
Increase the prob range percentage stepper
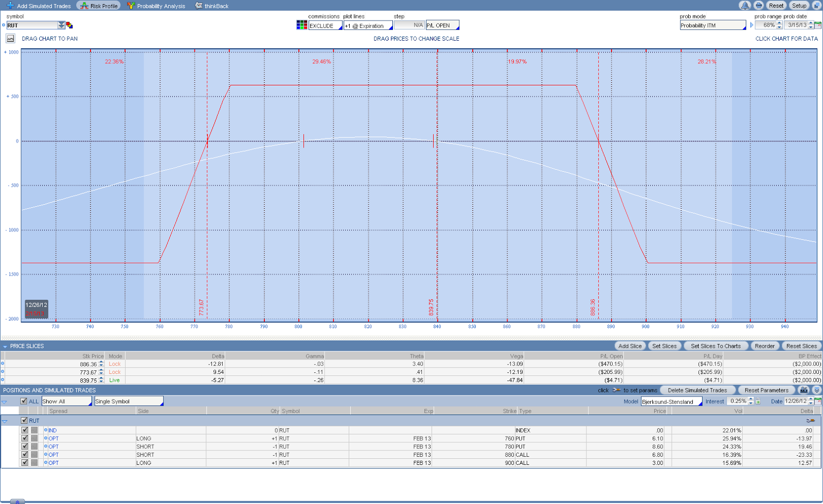click(779, 23)
